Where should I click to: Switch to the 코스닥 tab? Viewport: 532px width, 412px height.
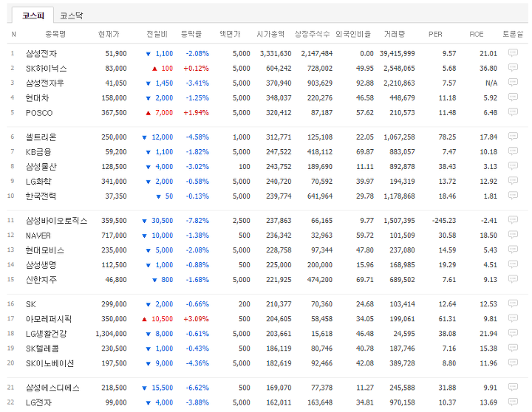tap(71, 16)
